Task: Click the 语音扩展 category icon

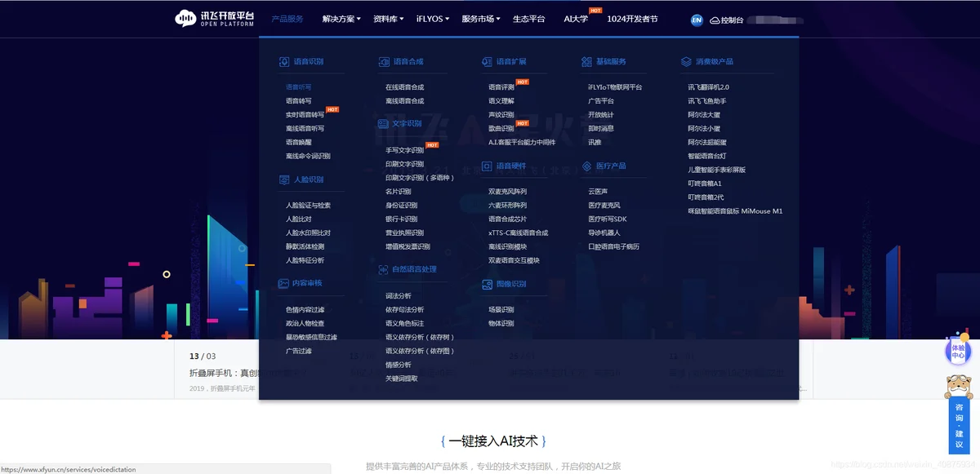Action: click(487, 61)
